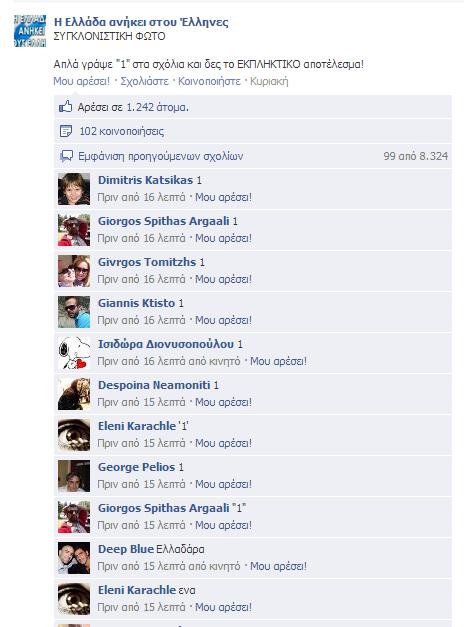Open the 102 κοινοποιήσεις shares list
This screenshot has width=464, height=627.
(x=122, y=131)
